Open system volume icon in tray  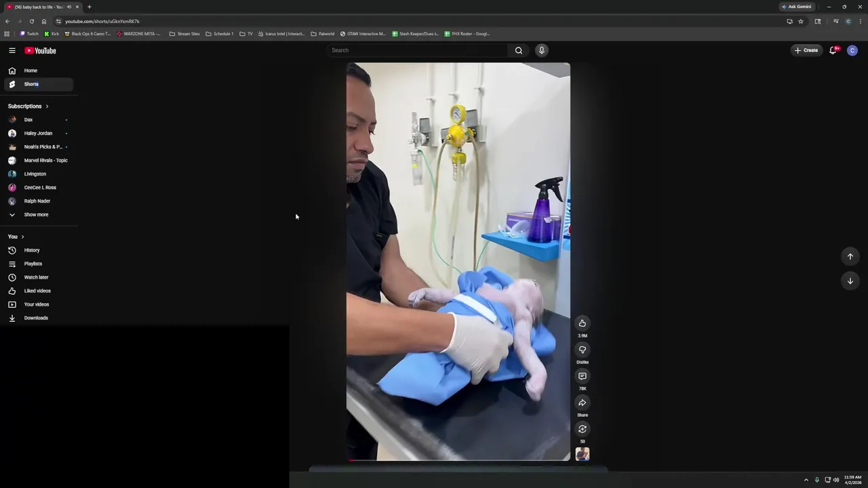tap(836, 480)
